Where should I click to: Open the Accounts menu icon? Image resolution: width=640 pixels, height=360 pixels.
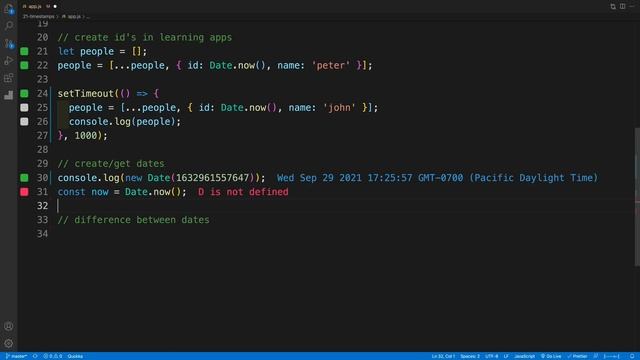[x=9, y=326]
